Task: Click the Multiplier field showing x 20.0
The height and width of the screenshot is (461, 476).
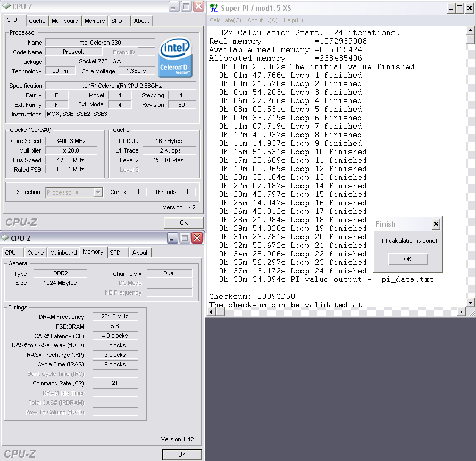Action: coord(71,150)
